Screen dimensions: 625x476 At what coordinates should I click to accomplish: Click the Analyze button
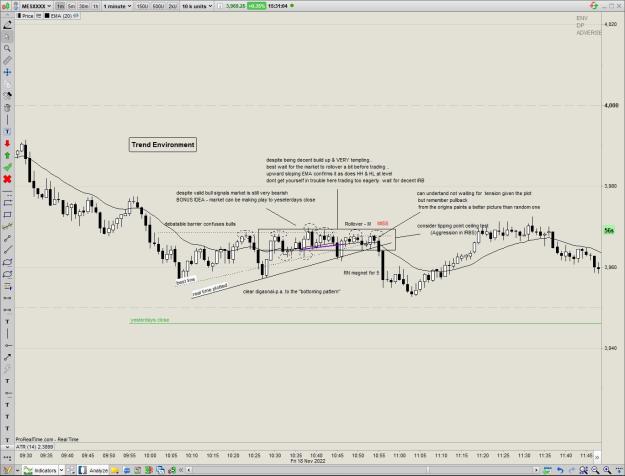click(93, 471)
